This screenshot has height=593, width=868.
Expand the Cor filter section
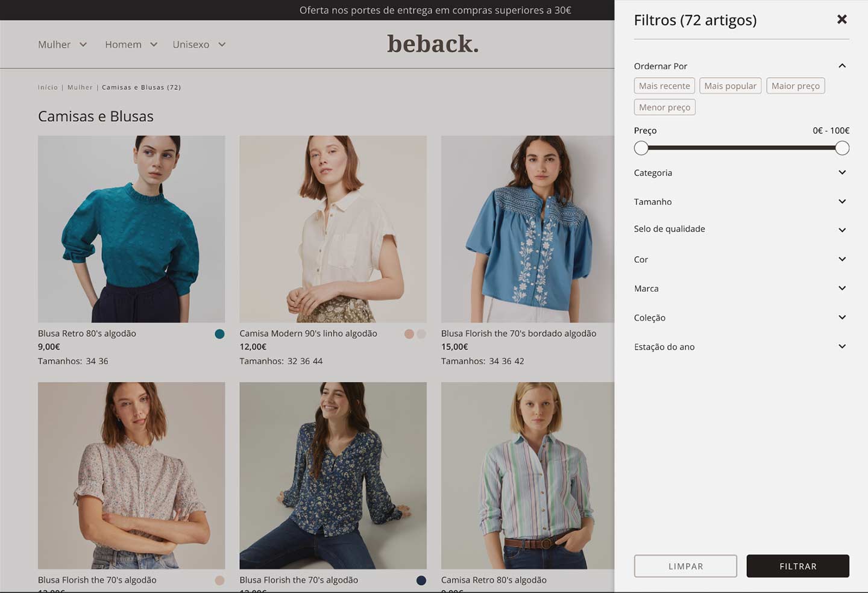(842, 260)
